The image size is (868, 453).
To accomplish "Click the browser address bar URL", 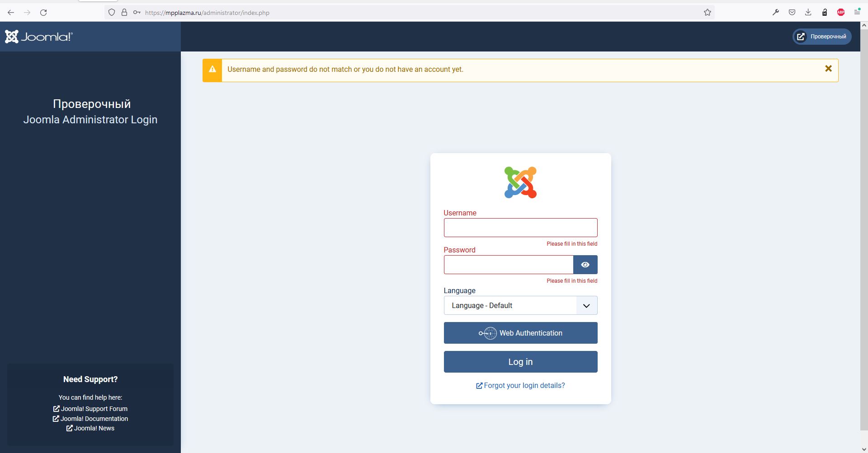I will pyautogui.click(x=207, y=13).
